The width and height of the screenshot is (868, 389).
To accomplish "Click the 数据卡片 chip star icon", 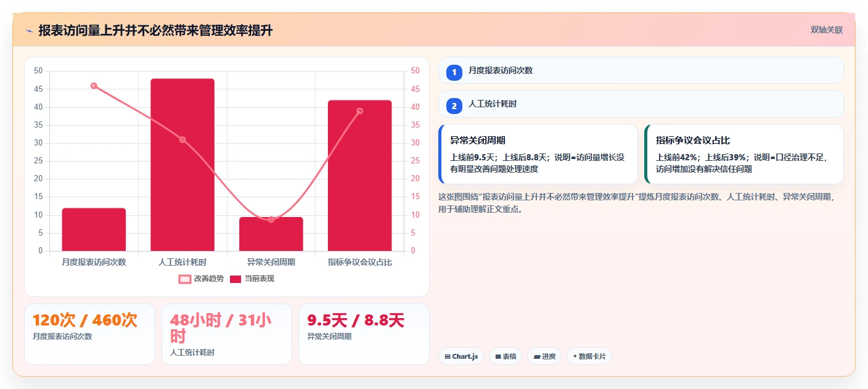I will click(x=575, y=356).
